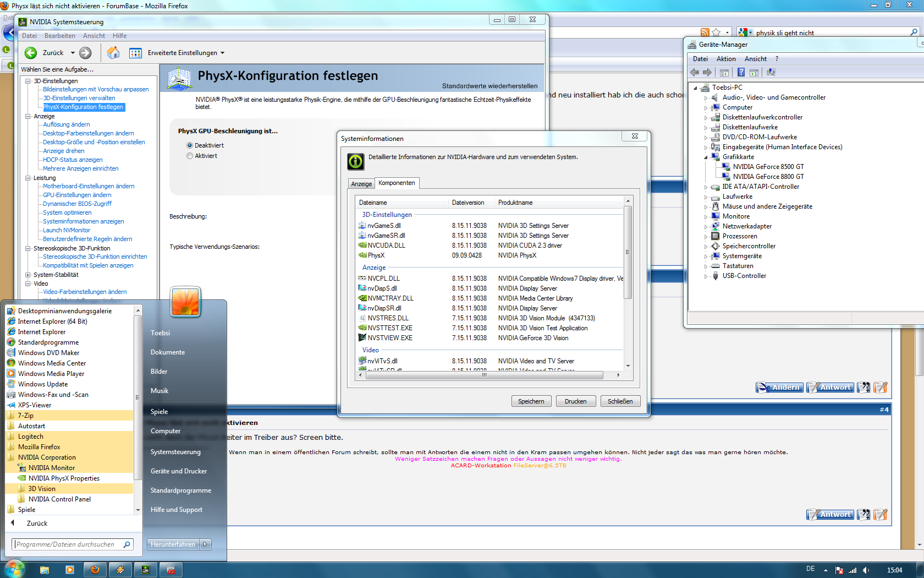924x578 pixels.
Task: Click the help icon in Geräte-Manager toolbar
Action: 741,72
